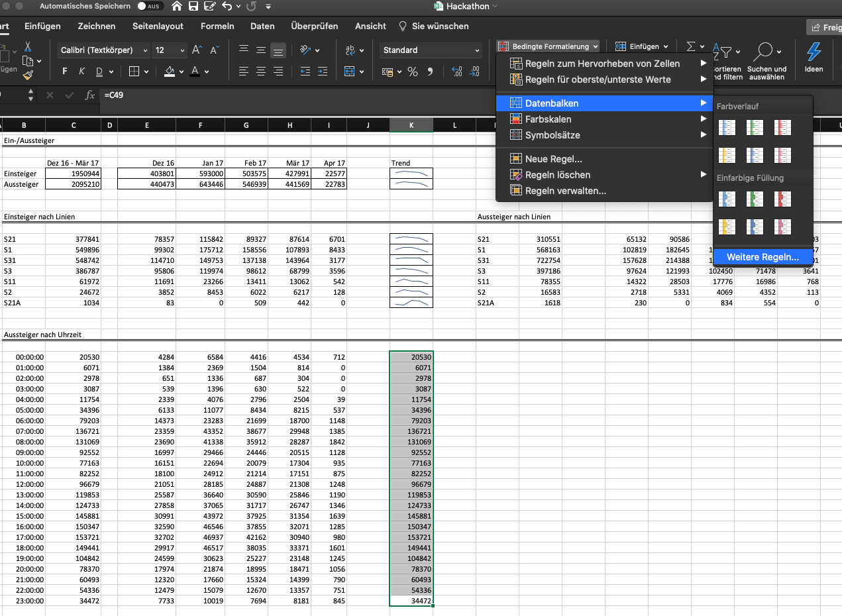
Task: Click the scissors cut icon
Action: tap(28, 47)
